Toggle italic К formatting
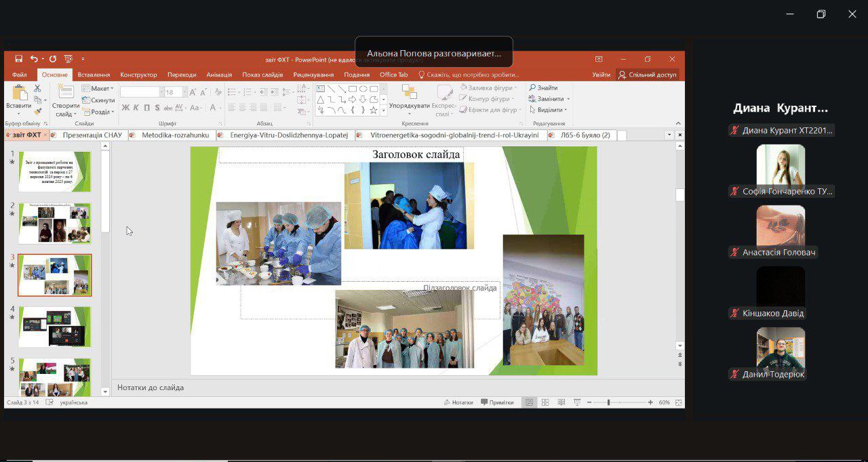The height and width of the screenshot is (462, 868). tap(136, 108)
